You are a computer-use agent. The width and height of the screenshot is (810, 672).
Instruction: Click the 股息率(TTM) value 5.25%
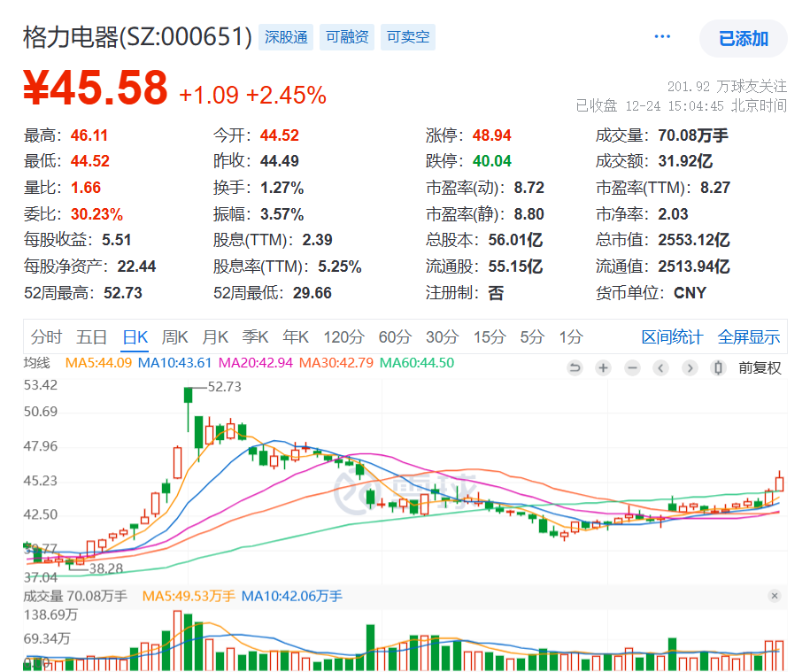(340, 266)
